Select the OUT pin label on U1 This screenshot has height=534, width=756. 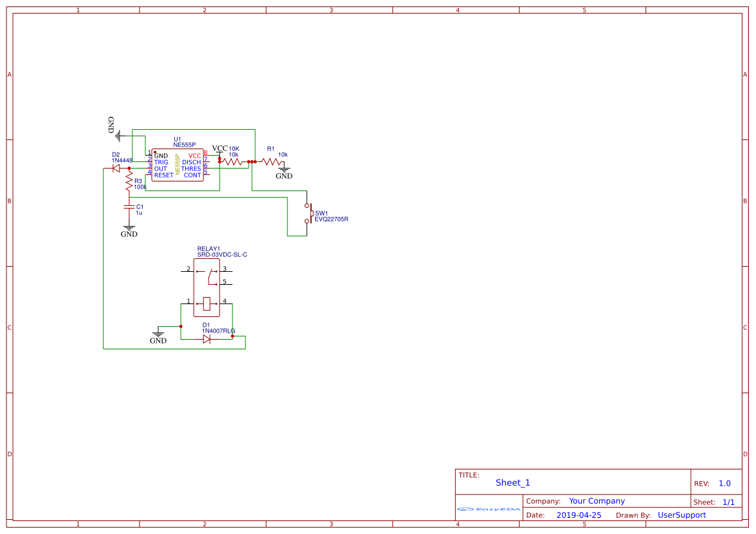[x=160, y=169]
